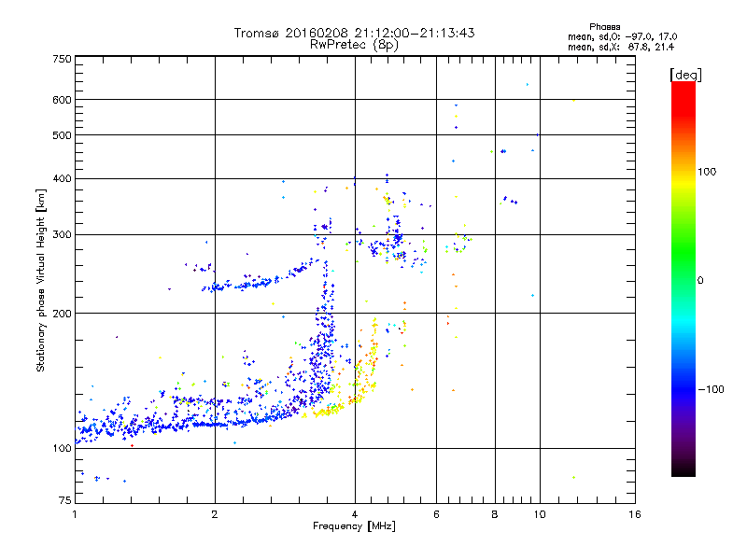Click the 'RwPretec (8p)' subtitle

(x=354, y=45)
